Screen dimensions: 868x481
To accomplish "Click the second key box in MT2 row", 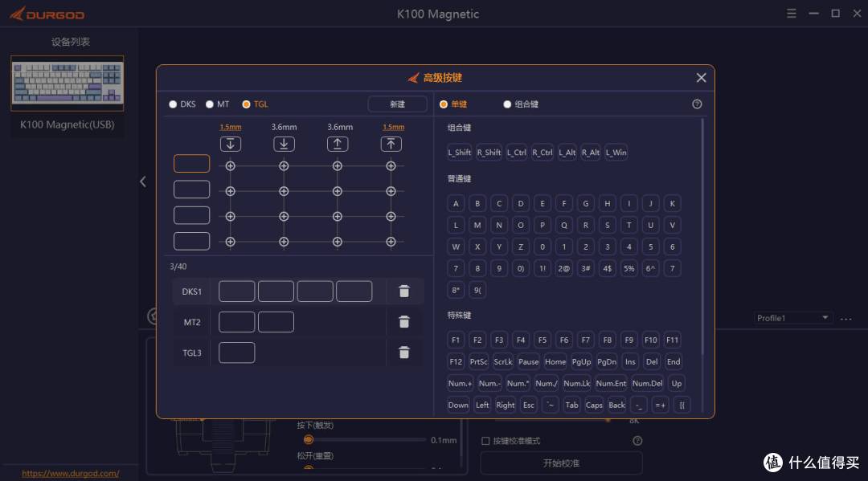I will (276, 322).
